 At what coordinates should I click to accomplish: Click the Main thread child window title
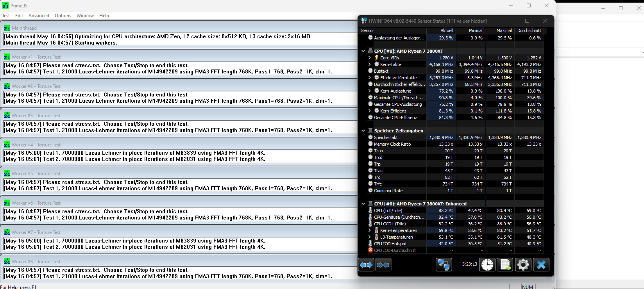coord(24,28)
